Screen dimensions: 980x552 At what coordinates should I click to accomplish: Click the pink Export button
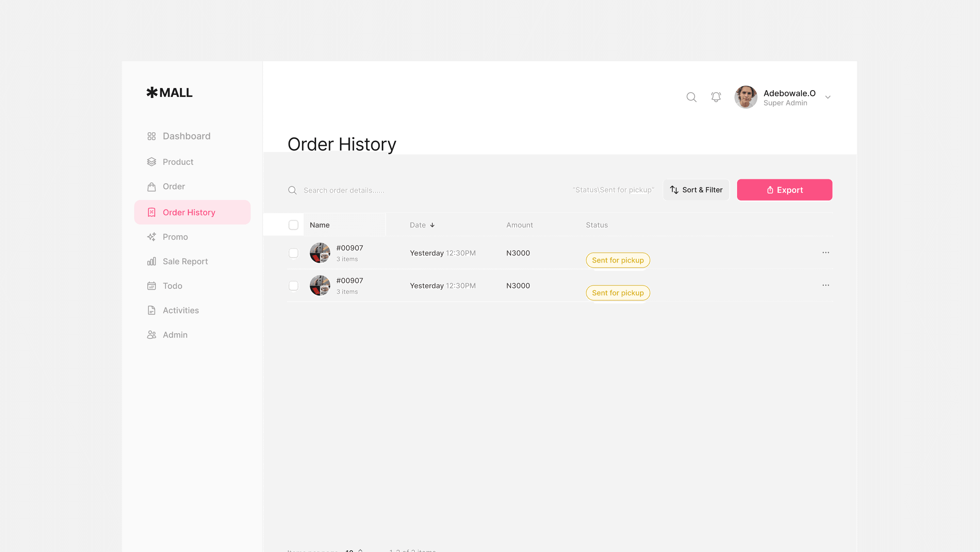coord(784,190)
